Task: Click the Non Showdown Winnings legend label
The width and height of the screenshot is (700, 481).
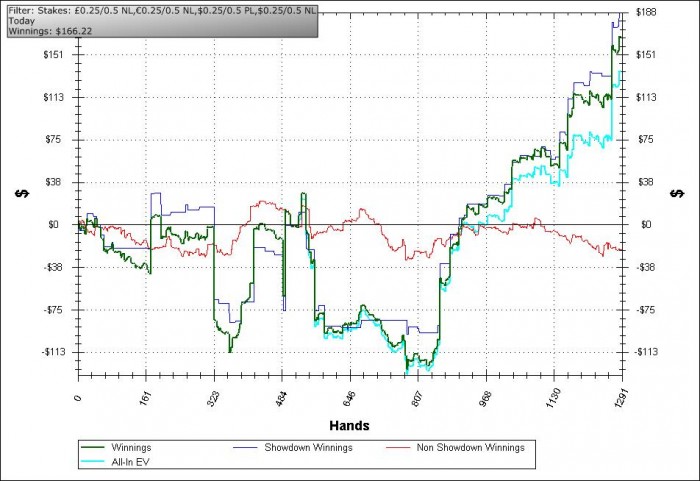Action: click(470, 447)
